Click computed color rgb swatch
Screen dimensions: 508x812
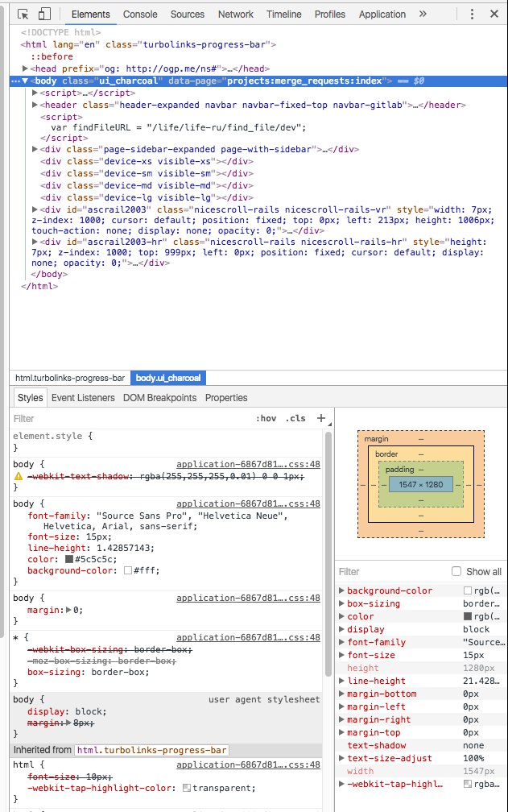pyautogui.click(x=468, y=616)
